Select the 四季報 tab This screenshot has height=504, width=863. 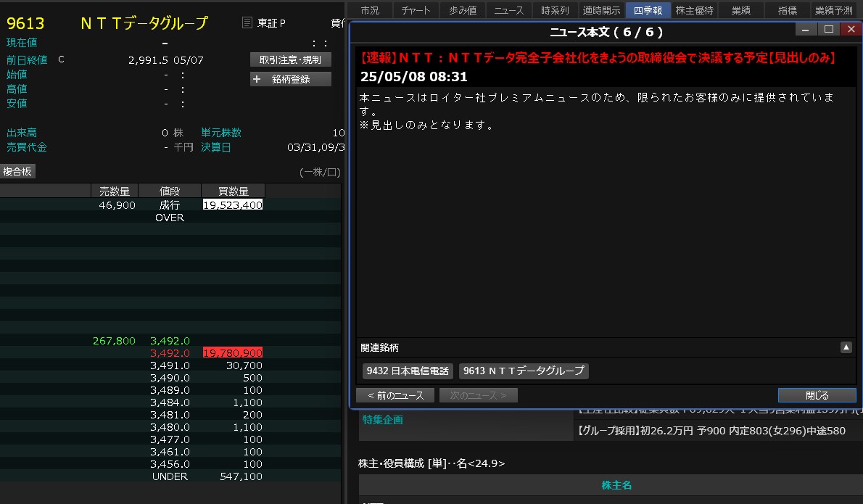[x=648, y=10]
